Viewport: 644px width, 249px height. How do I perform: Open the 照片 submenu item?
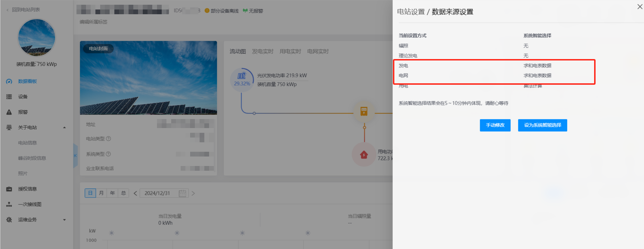[x=23, y=174]
